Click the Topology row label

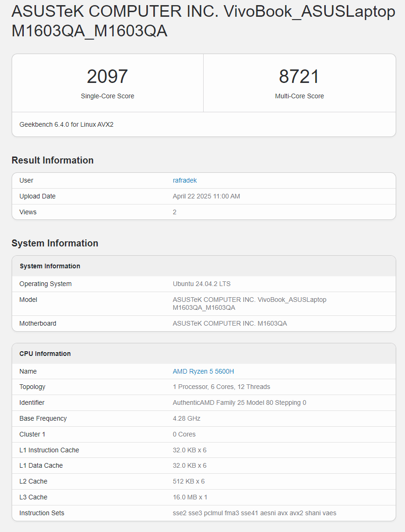click(32, 387)
